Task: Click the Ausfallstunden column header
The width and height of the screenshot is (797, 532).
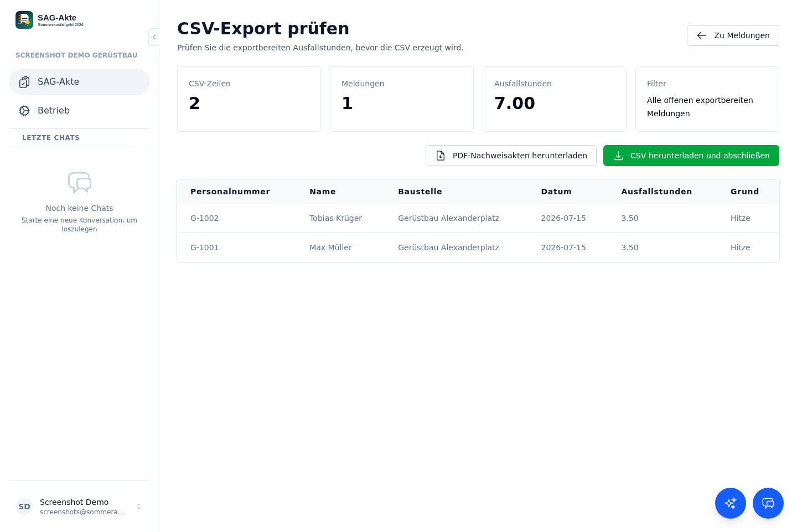Action: click(x=656, y=192)
